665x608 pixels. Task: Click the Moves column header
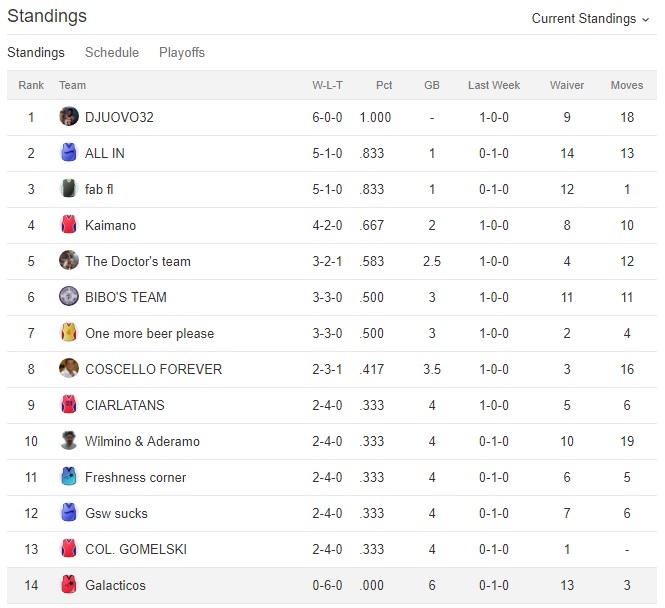click(x=627, y=85)
